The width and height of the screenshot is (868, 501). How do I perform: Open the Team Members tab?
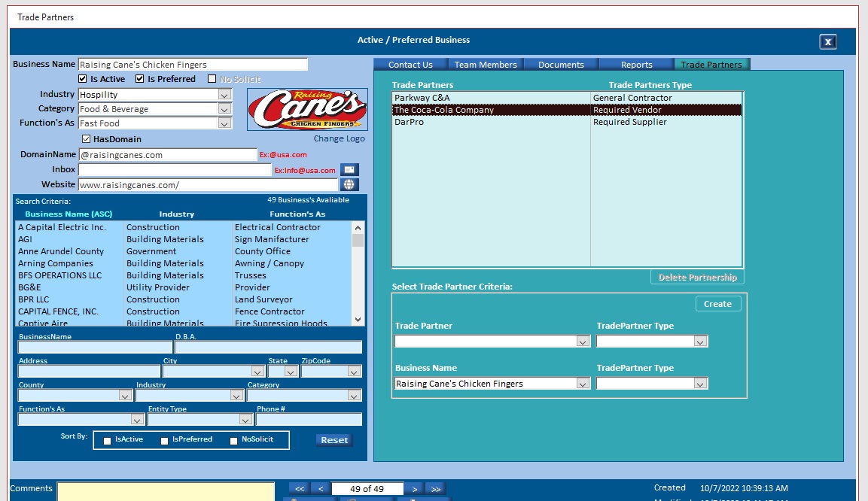[x=486, y=65]
